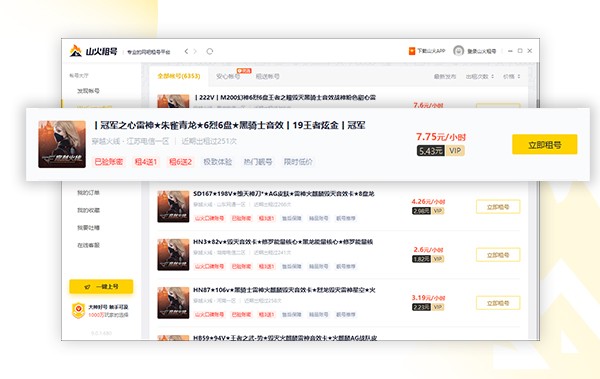Open the highlighted 冠军之心雷神 account thumbnail
The height and width of the screenshot is (379, 600).
click(62, 144)
